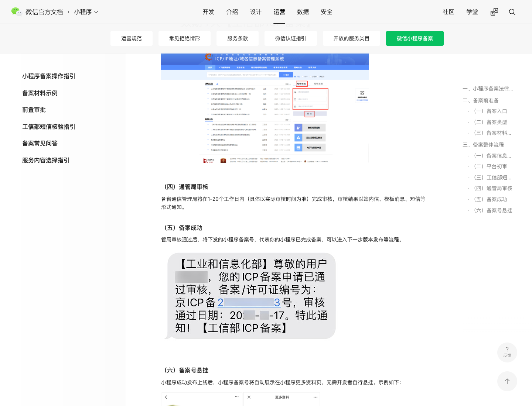Expand the 小程序 product dropdown

point(86,12)
